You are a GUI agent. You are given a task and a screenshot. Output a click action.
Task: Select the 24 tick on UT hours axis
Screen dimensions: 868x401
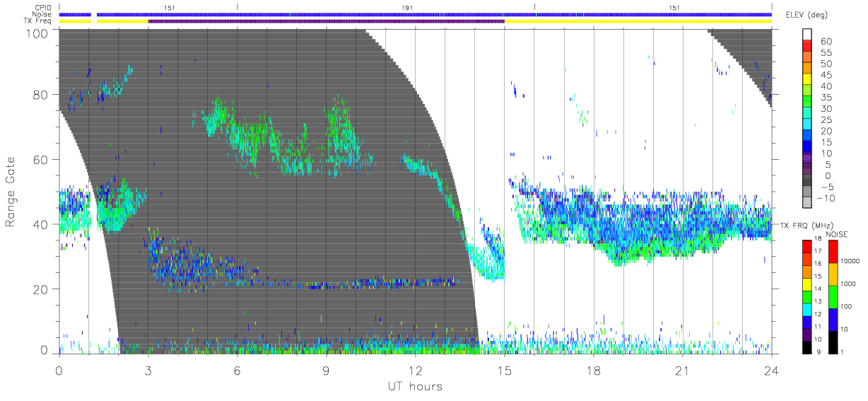(771, 370)
